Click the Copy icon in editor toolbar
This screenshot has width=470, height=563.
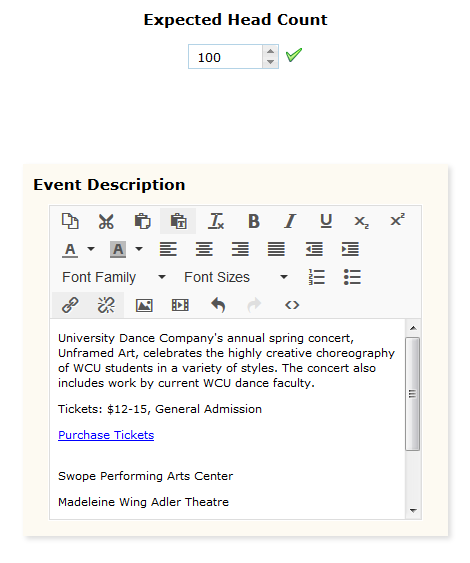(70, 221)
